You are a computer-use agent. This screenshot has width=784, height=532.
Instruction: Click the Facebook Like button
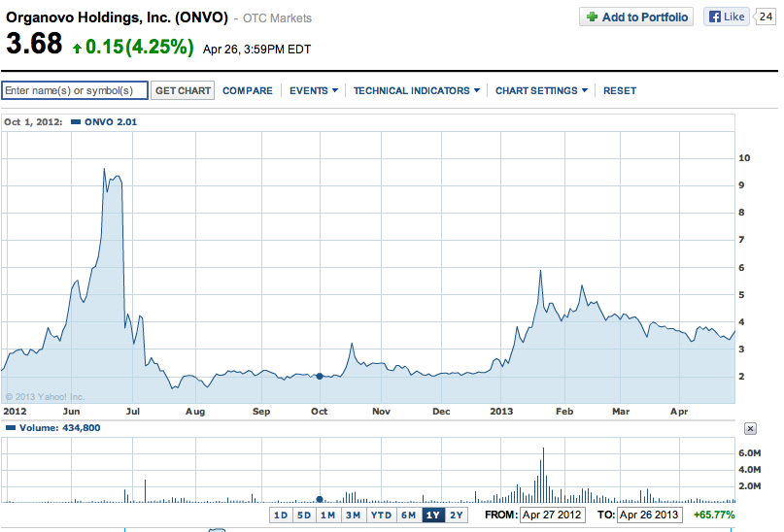[727, 17]
